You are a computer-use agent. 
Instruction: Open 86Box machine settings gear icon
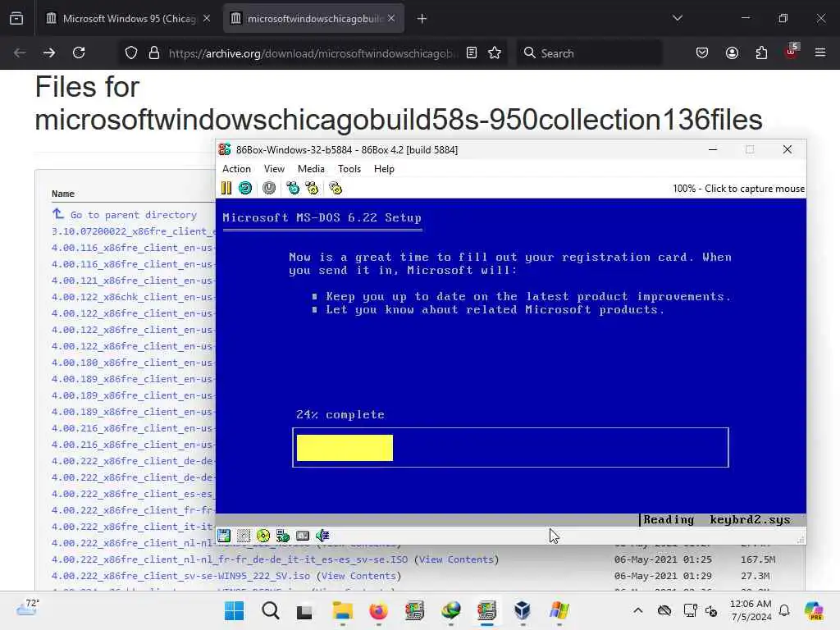click(x=336, y=188)
